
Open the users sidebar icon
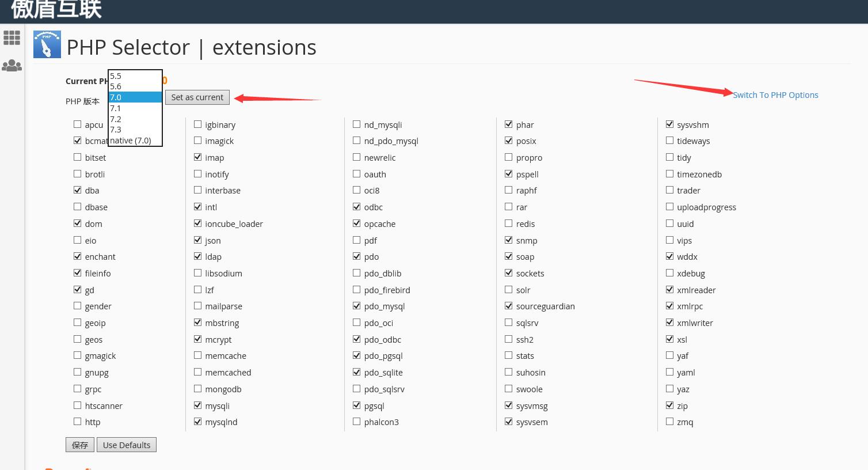(x=12, y=66)
